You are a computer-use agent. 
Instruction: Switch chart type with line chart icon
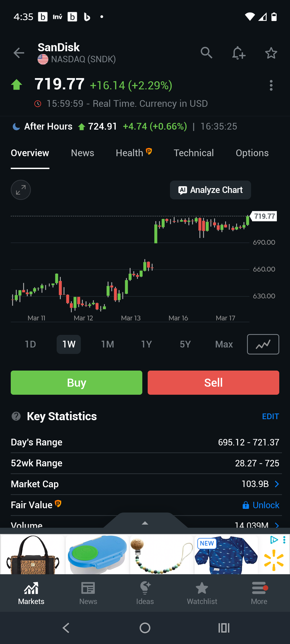click(263, 344)
